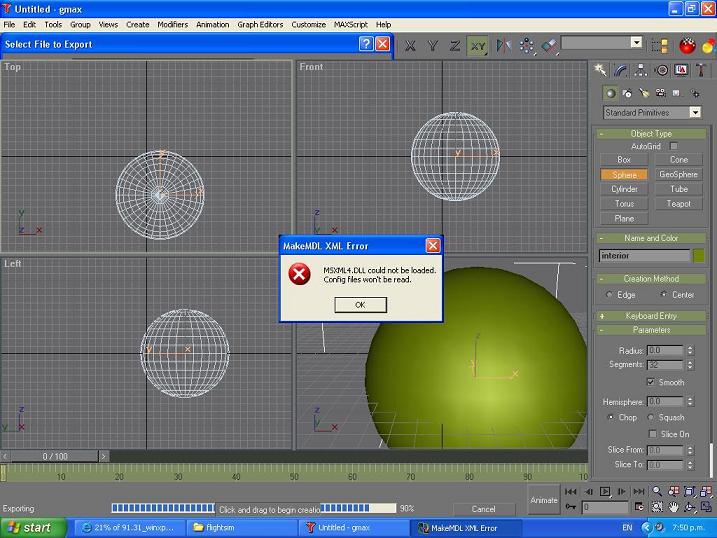Restrict transforms to the XY plane

[x=478, y=45]
